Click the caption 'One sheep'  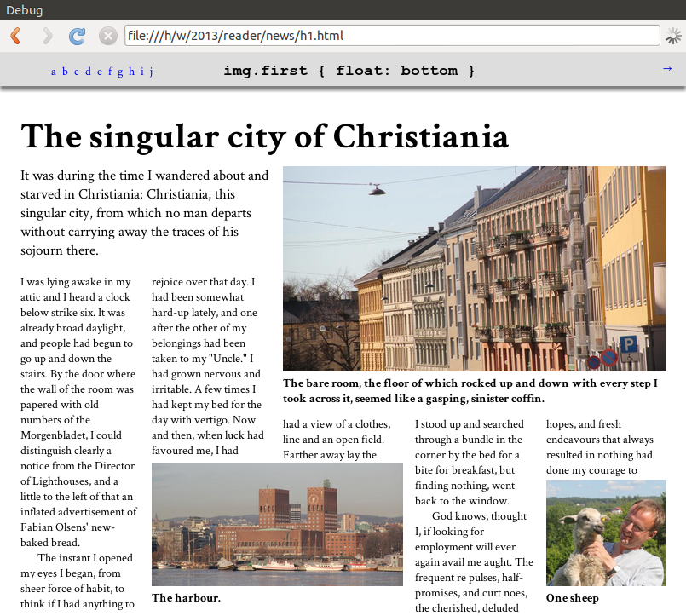(573, 598)
